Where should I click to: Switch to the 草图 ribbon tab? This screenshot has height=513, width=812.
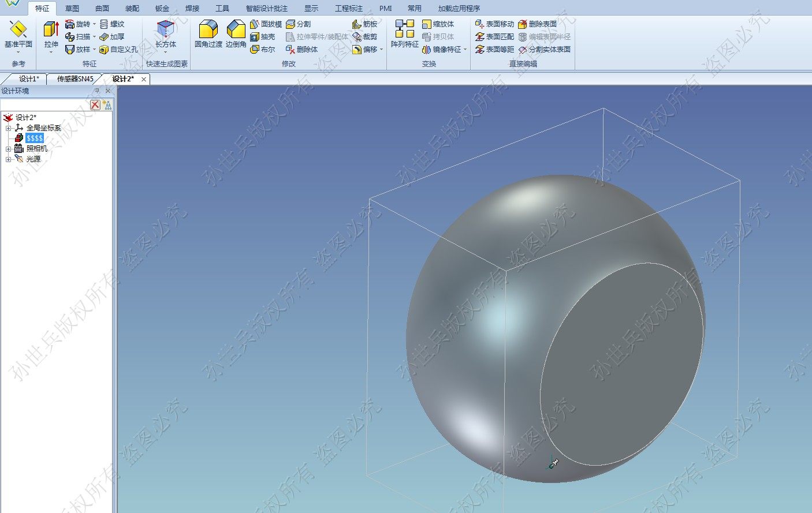[x=70, y=9]
